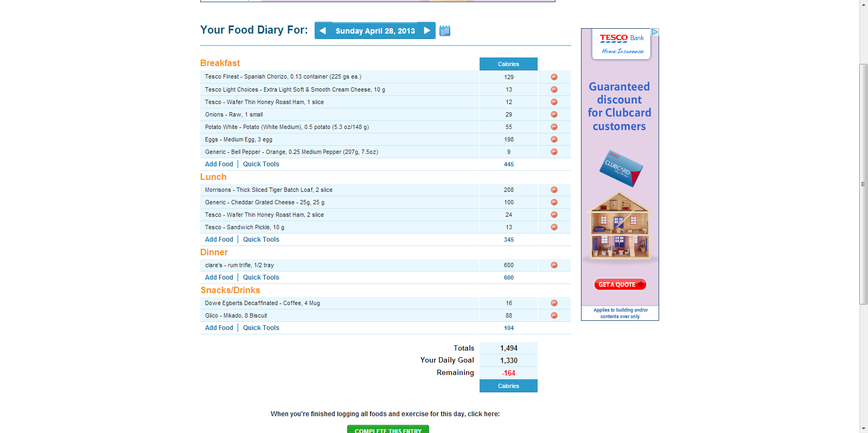
Task: Click Breakfast subtotal 445
Action: 509,164
